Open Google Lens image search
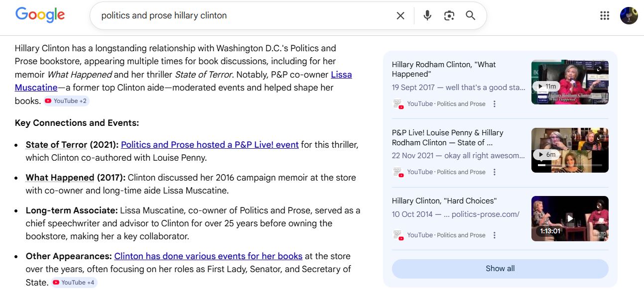Screen dimensions: 644x290 point(449,15)
